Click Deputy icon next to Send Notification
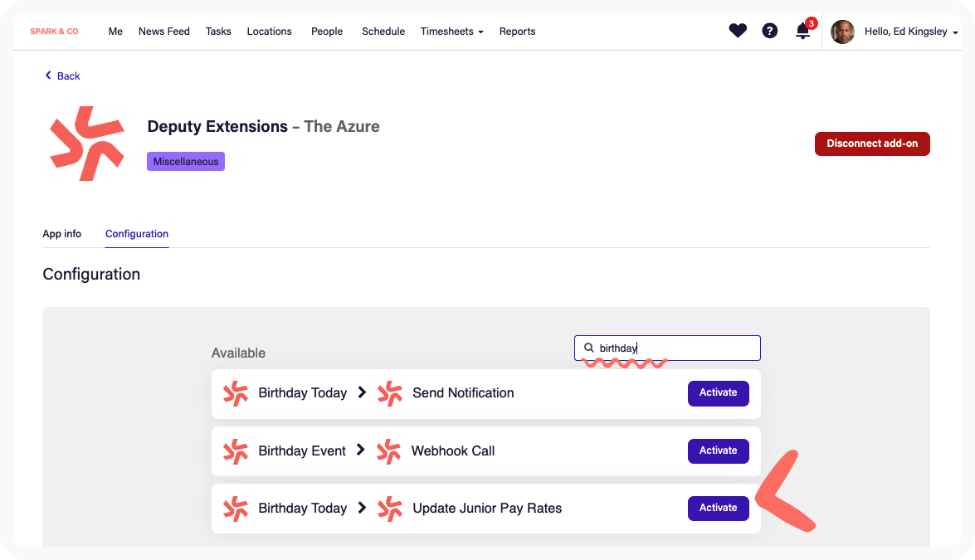 pyautogui.click(x=390, y=393)
